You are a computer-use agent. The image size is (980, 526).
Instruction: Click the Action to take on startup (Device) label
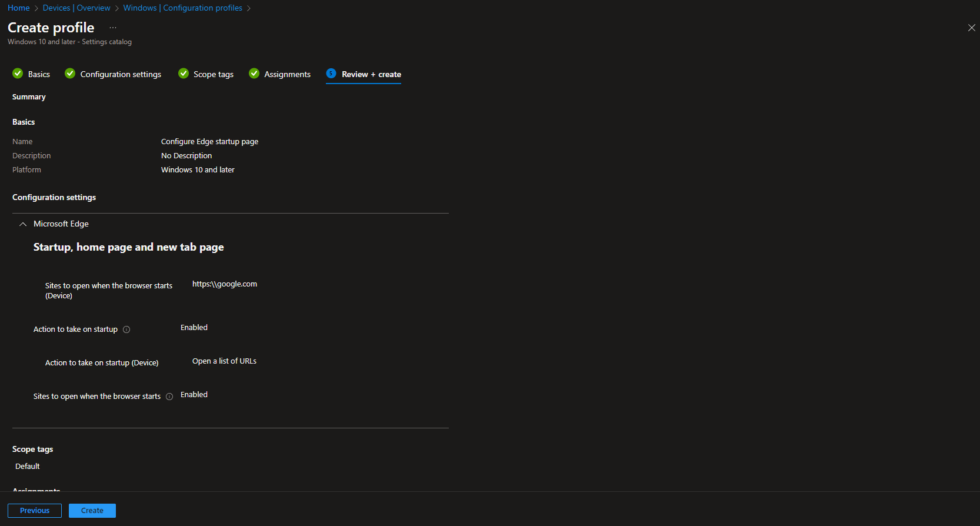[102, 363]
